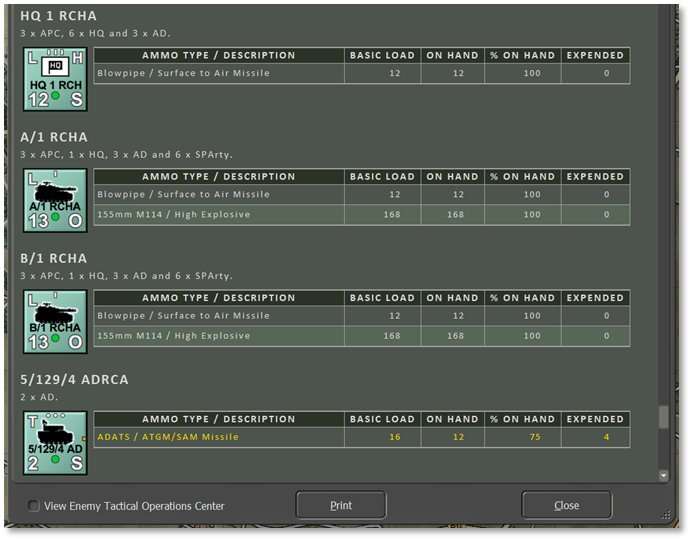
Task: Select the Blowpipe row under A/1 RCHA
Action: [x=361, y=194]
